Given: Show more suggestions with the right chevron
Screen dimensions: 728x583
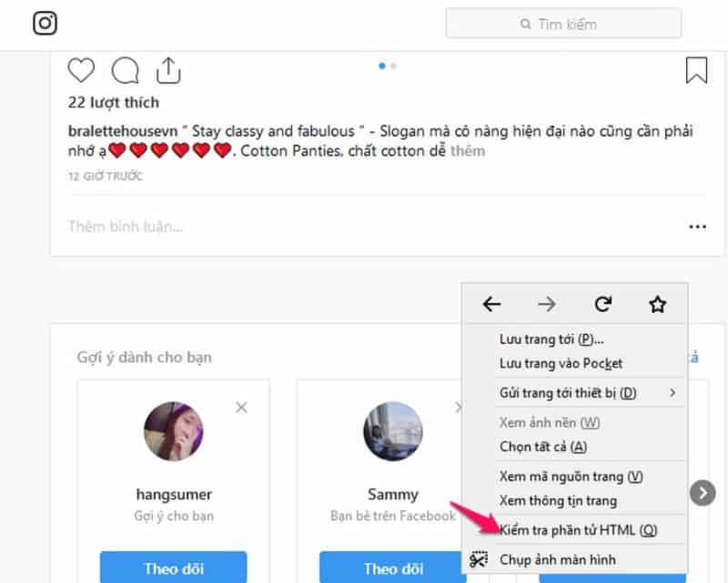Looking at the screenshot, I should click(702, 493).
